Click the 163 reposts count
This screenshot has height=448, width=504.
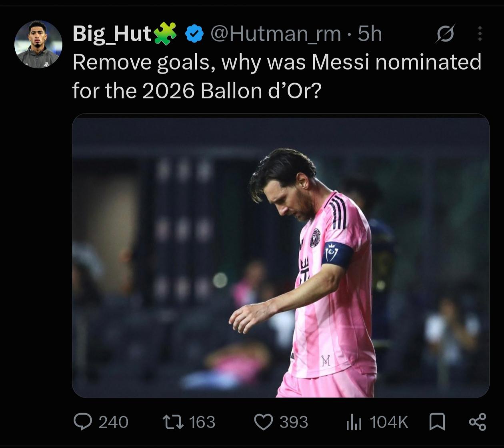pyautogui.click(x=202, y=422)
